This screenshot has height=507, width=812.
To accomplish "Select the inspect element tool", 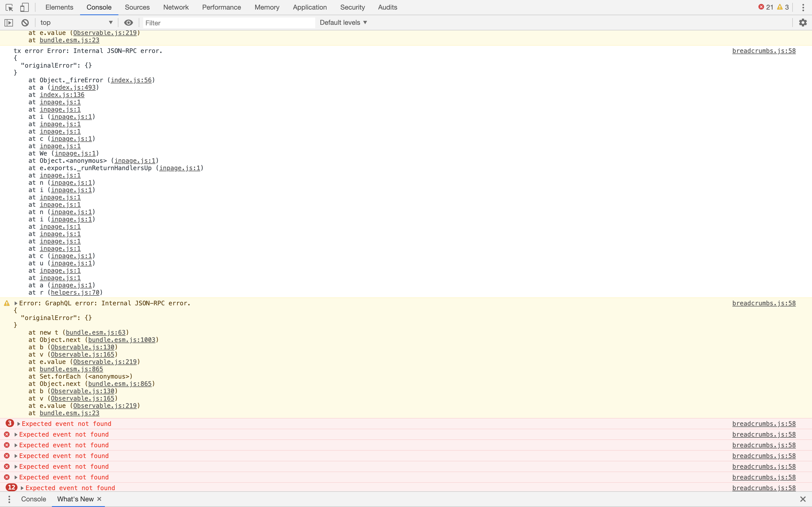I will coord(9,7).
